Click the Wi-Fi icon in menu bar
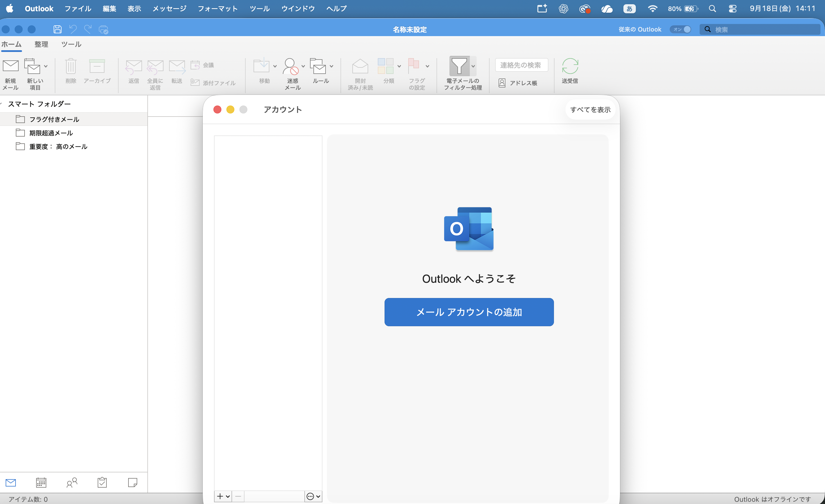The height and width of the screenshot is (504, 825). 652,9
